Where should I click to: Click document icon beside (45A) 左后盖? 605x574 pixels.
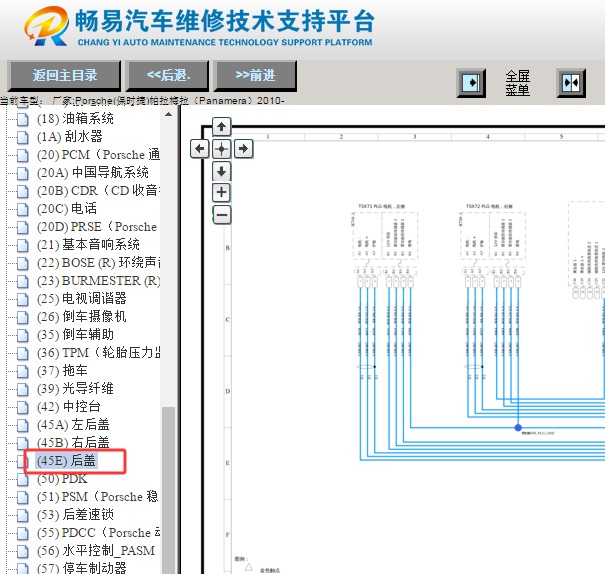coord(23,425)
